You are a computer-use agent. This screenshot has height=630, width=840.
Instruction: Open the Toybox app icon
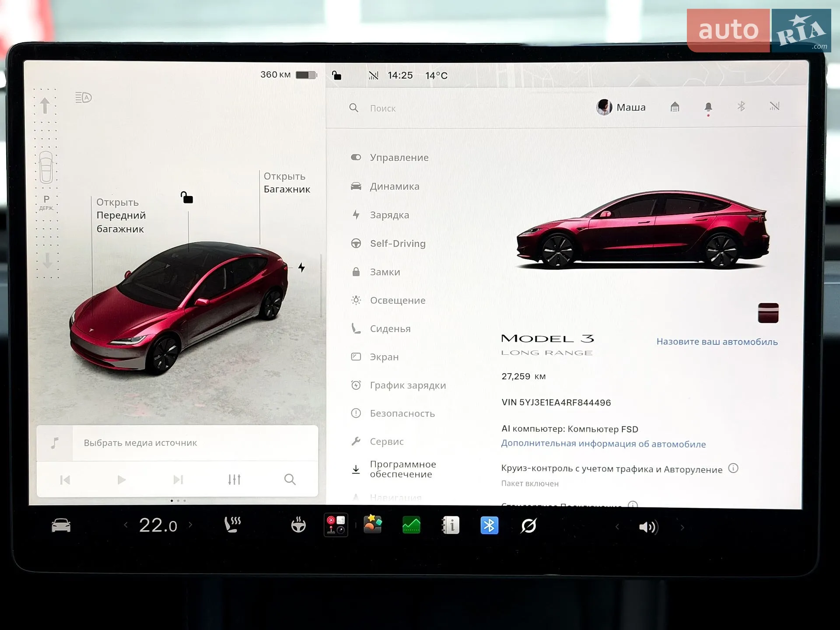pyautogui.click(x=373, y=525)
